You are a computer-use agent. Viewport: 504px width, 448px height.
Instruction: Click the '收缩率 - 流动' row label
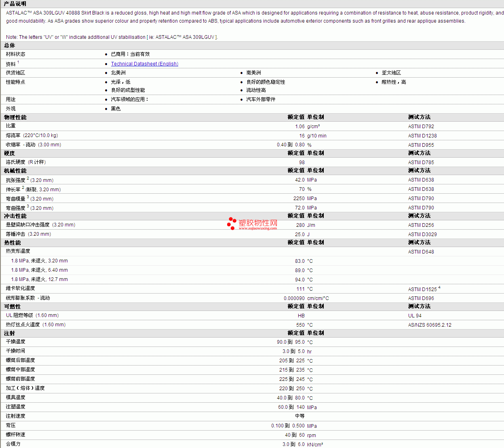click(x=34, y=145)
